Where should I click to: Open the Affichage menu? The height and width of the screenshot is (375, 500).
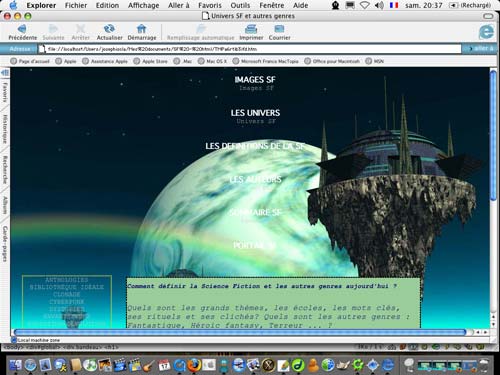143,5
